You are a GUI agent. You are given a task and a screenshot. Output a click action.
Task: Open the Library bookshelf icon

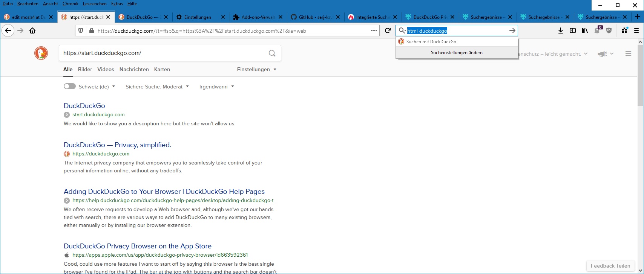(585, 31)
